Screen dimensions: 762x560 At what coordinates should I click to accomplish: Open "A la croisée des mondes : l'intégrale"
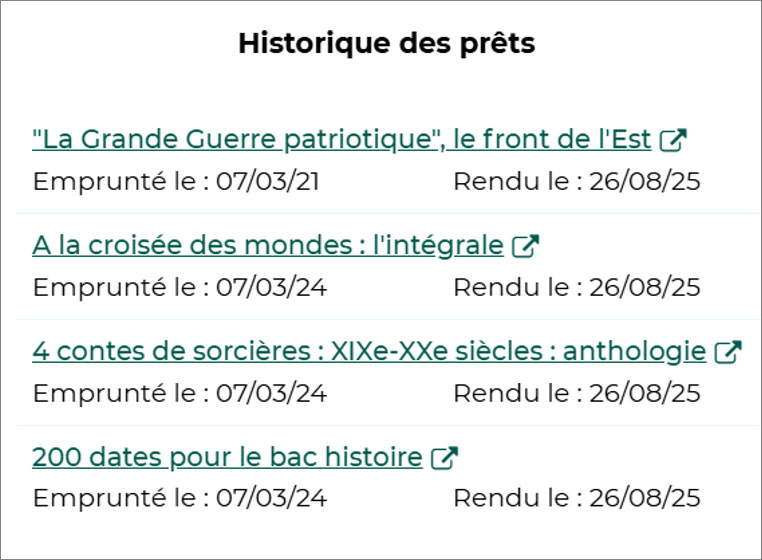tap(268, 245)
